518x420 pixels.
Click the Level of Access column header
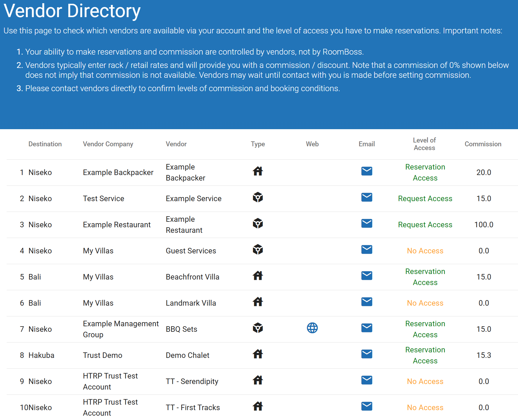pos(424,144)
